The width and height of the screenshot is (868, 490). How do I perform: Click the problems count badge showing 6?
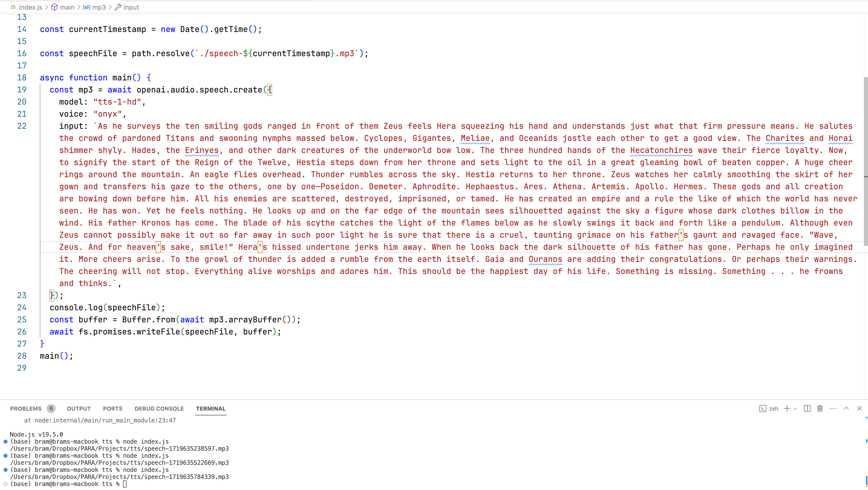click(x=51, y=408)
